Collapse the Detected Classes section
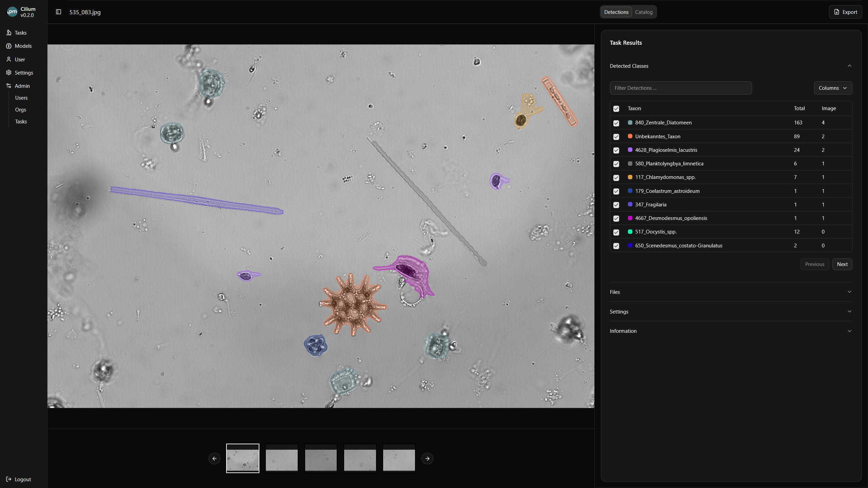This screenshot has width=868, height=488. (849, 66)
